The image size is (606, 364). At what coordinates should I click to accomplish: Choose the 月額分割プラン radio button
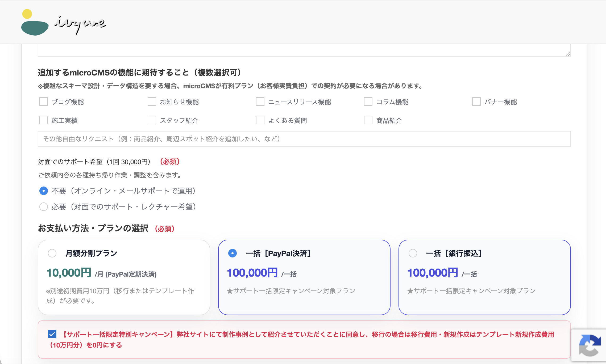tap(52, 253)
